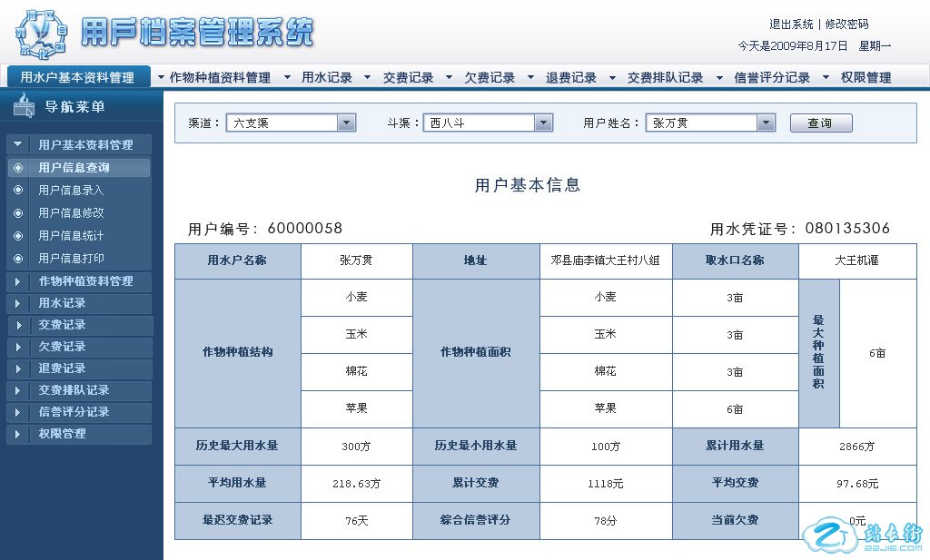Open the 用户姓名 dropdown showing 张万贯
930x560 pixels.
766,123
